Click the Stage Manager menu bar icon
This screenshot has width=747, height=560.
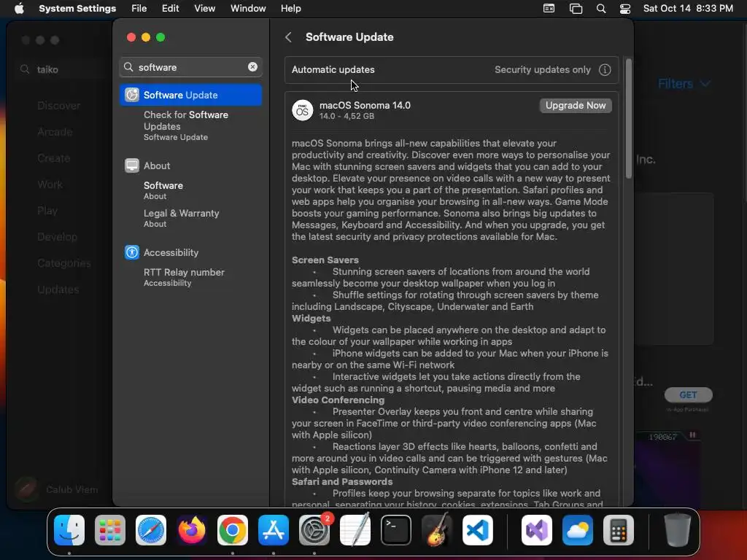pyautogui.click(x=576, y=9)
